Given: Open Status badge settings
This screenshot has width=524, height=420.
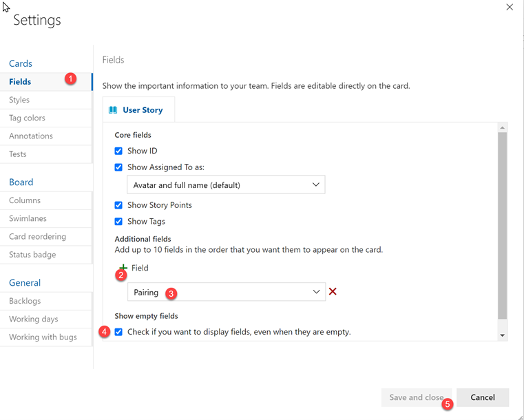Looking at the screenshot, I should tap(46, 255).
